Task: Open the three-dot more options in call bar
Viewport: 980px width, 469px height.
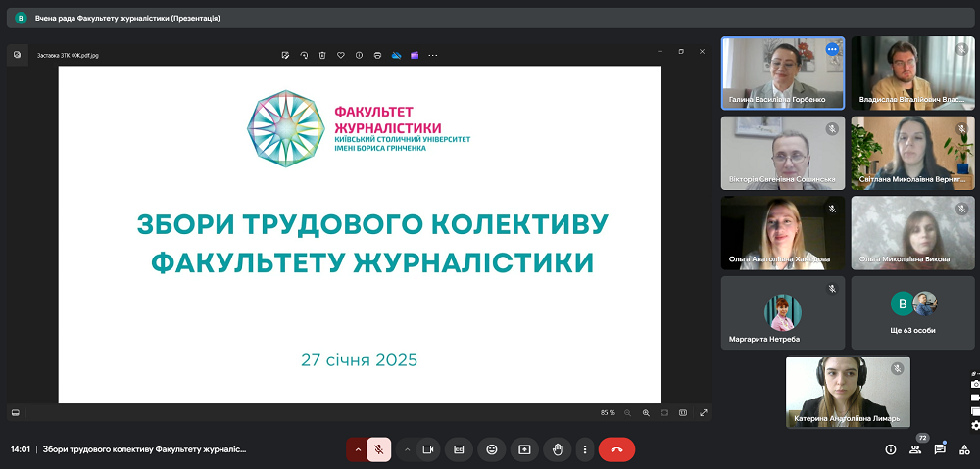Action: 585,449
